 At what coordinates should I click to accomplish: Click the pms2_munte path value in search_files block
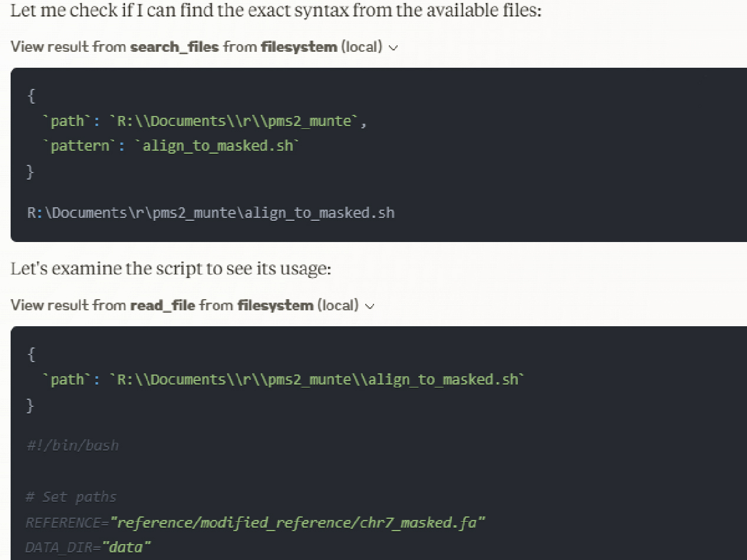click(x=237, y=121)
